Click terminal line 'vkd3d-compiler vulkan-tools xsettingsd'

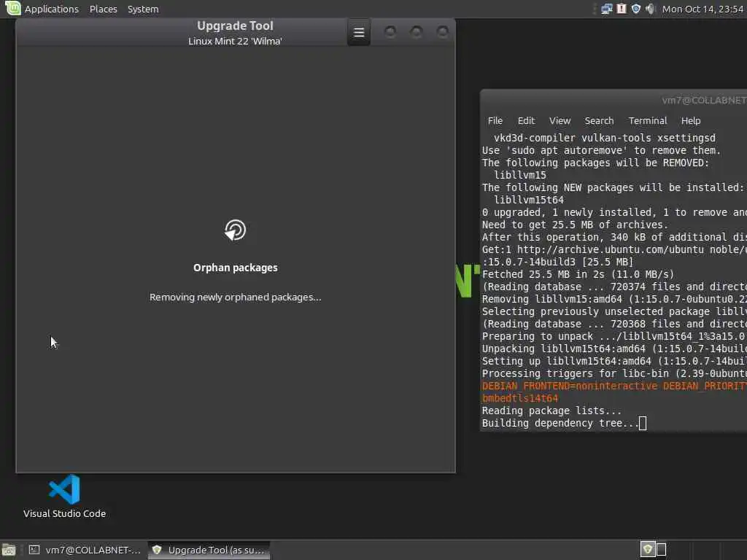click(605, 138)
